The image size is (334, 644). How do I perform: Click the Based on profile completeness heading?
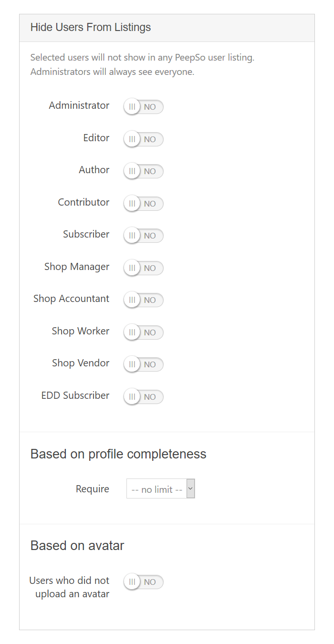click(118, 454)
